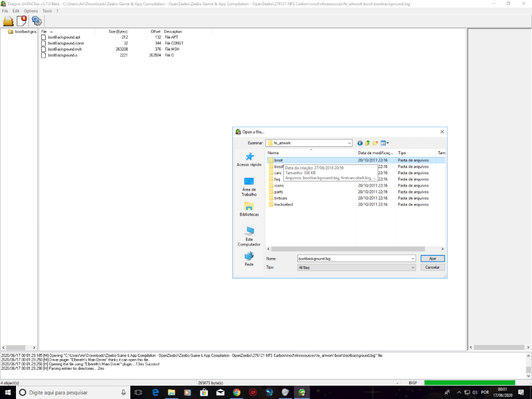Expand the Tipo file type dropdown
Screen dimensions: 532x399
[x=413, y=268]
